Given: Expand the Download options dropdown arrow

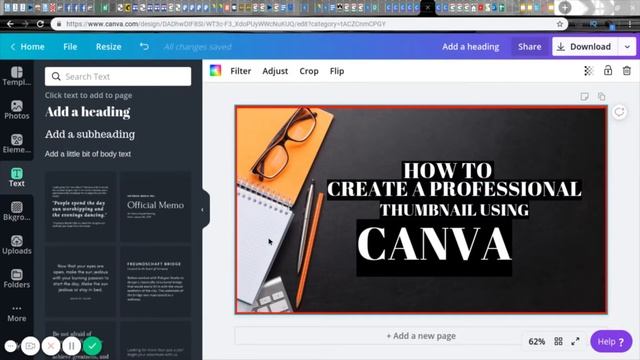Looking at the screenshot, I should (627, 47).
